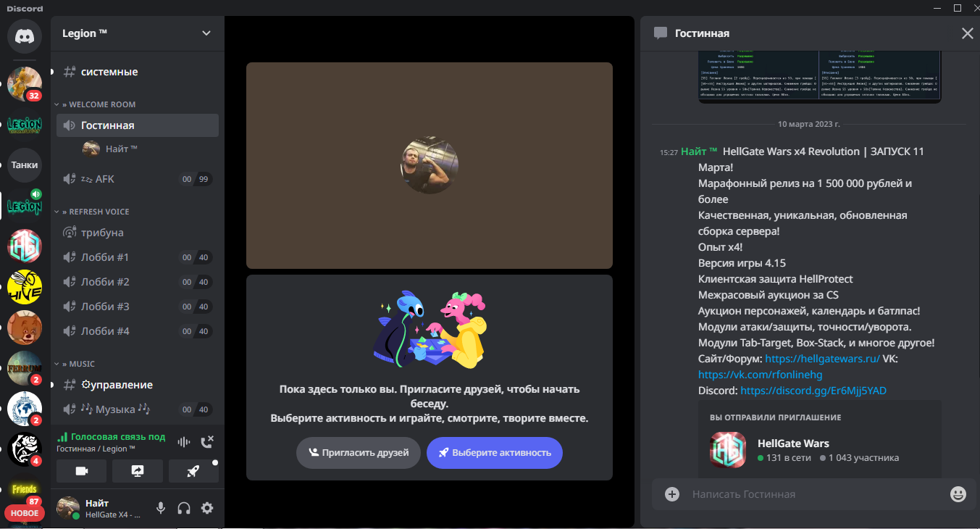
Task: Click the plus attach file button
Action: pos(672,494)
